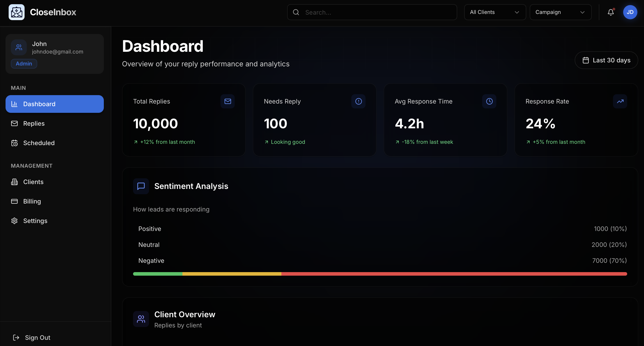The width and height of the screenshot is (644, 346).
Task: Open the Last 30 days date range
Action: 606,60
